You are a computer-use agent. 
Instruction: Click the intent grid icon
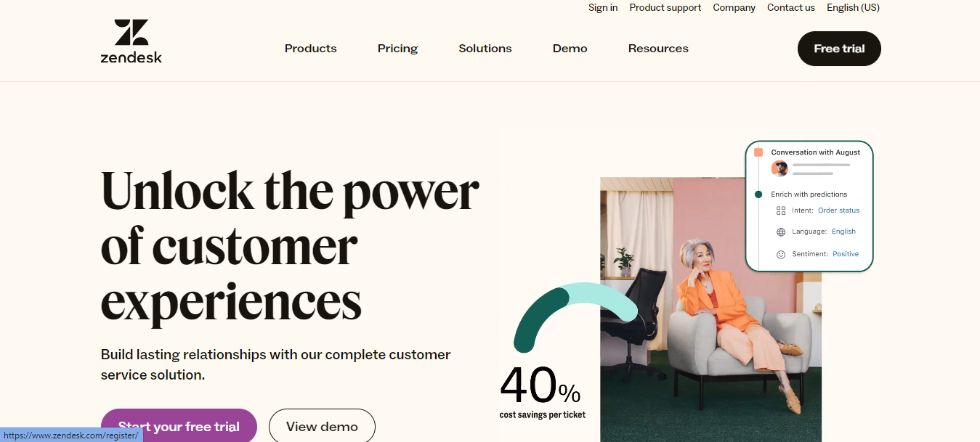point(781,210)
